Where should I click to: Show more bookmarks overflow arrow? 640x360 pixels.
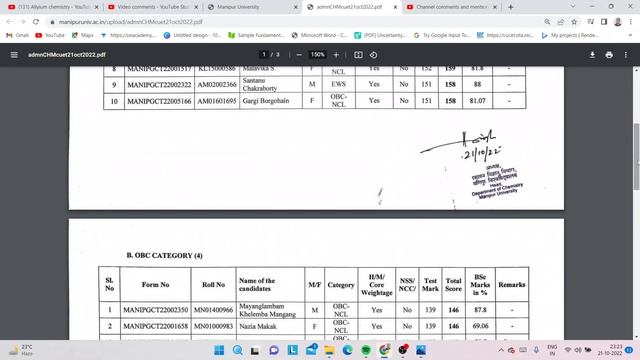[x=630, y=36]
